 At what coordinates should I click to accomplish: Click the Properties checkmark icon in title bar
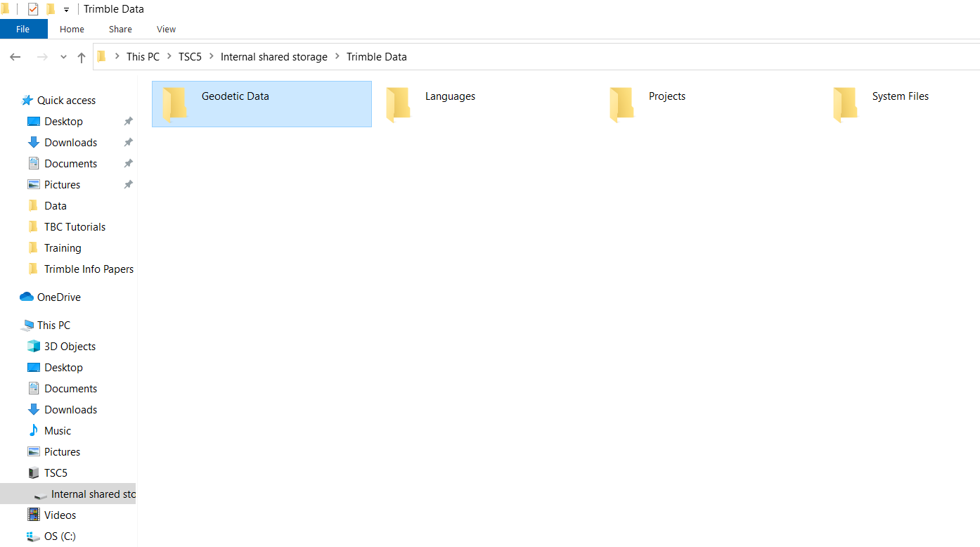[x=33, y=9]
